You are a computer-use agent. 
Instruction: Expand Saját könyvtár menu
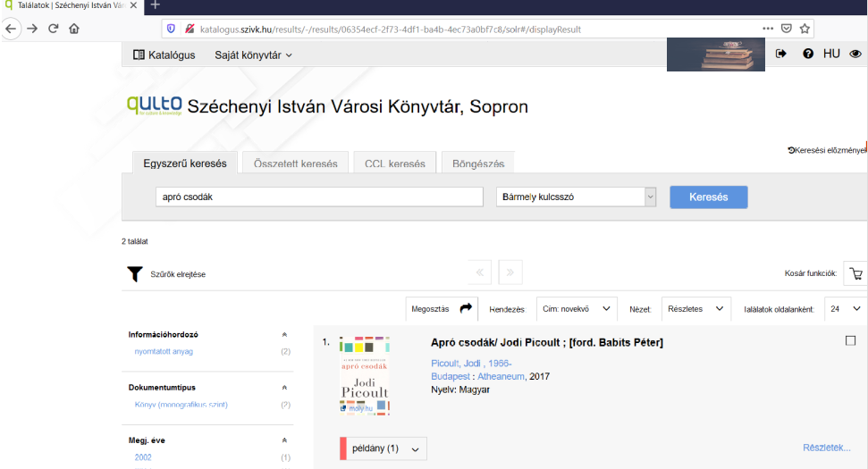254,54
